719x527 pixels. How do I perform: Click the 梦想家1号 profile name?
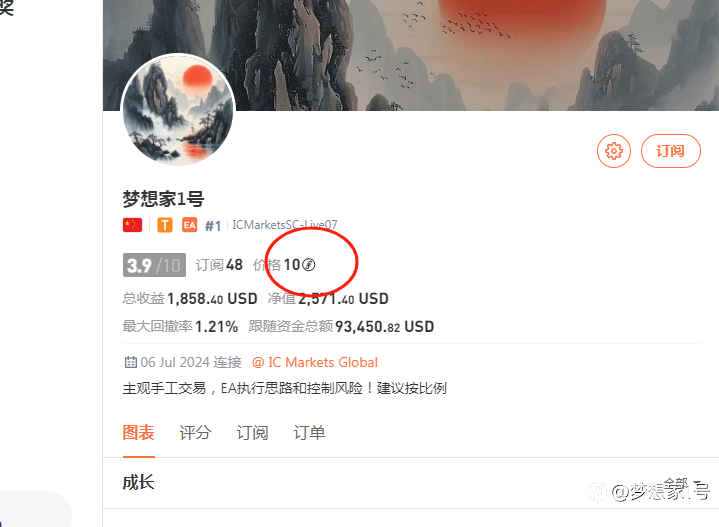coord(163,199)
